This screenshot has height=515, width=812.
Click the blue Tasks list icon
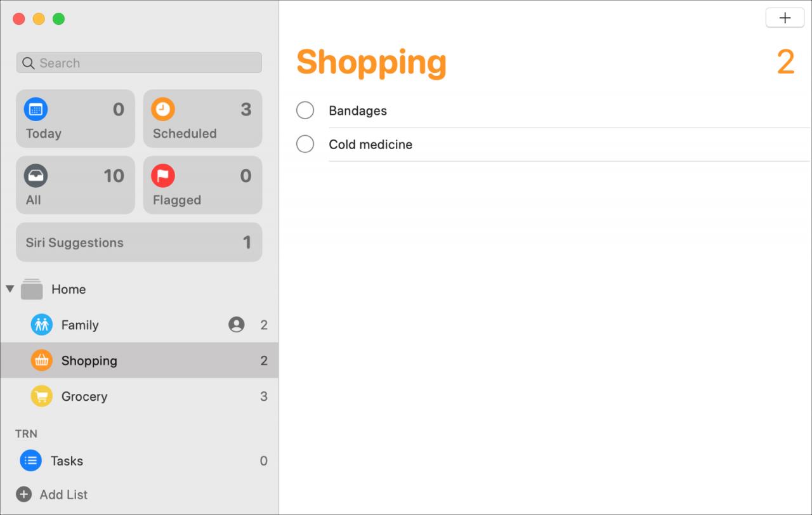[30, 461]
